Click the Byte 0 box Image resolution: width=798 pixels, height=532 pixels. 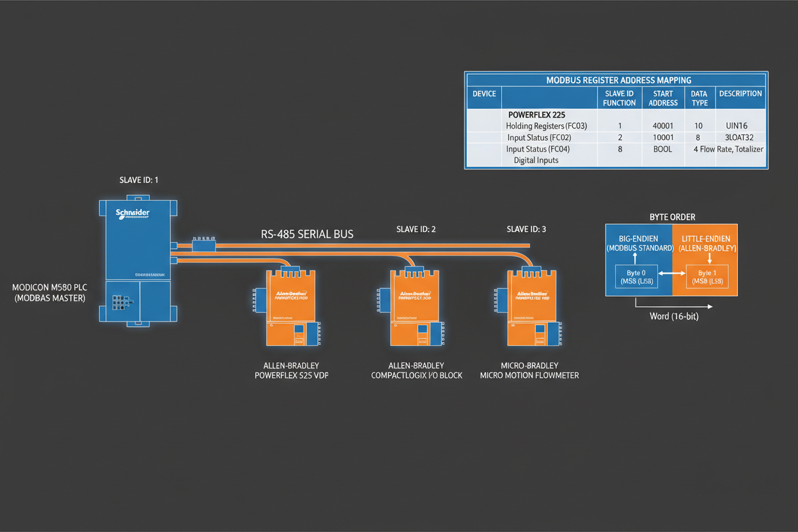coord(635,276)
